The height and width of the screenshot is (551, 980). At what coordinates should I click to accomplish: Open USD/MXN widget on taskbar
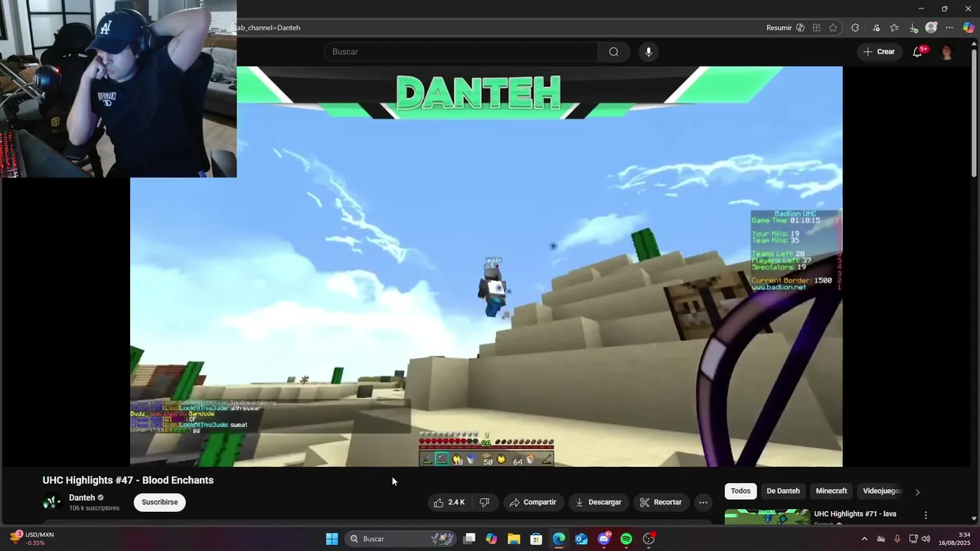[x=32, y=539]
